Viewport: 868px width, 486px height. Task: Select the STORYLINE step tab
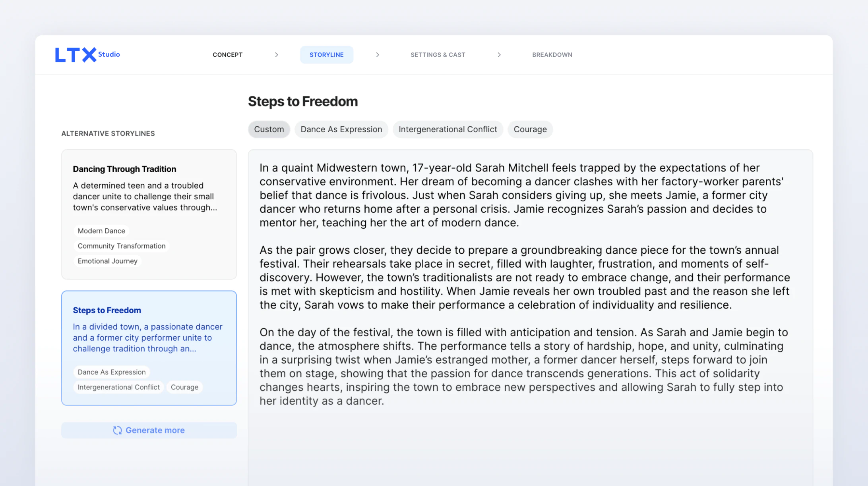pyautogui.click(x=327, y=55)
